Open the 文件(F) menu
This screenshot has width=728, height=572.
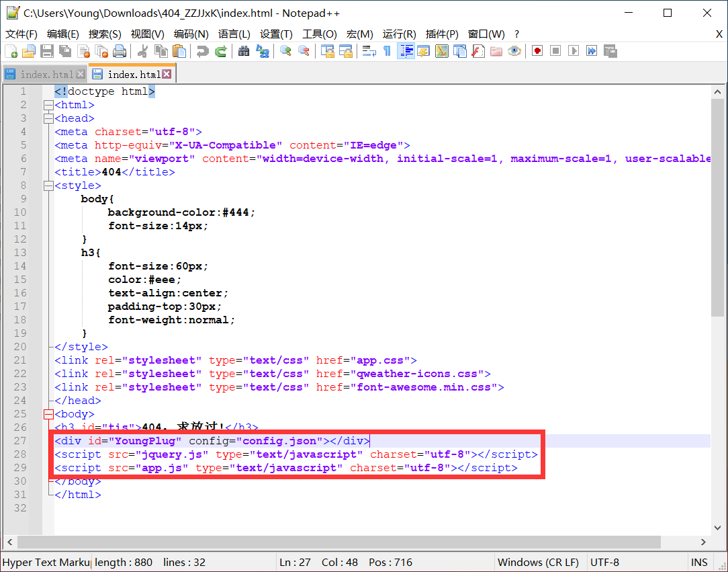21,34
